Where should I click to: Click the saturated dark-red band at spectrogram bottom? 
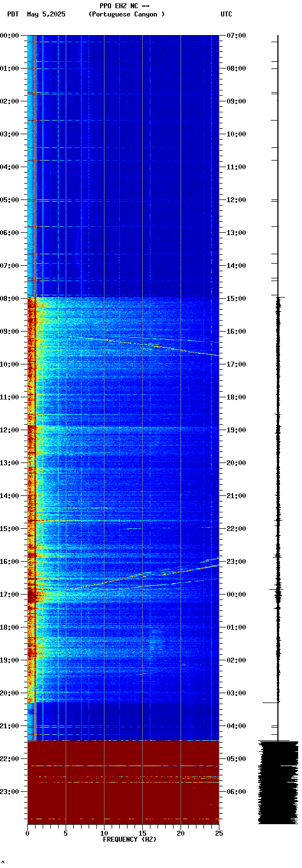(123, 783)
